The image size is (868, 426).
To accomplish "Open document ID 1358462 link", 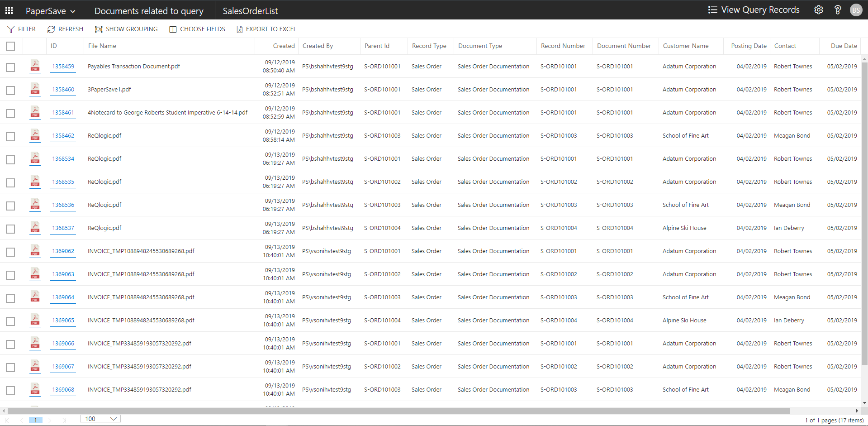I will point(63,136).
